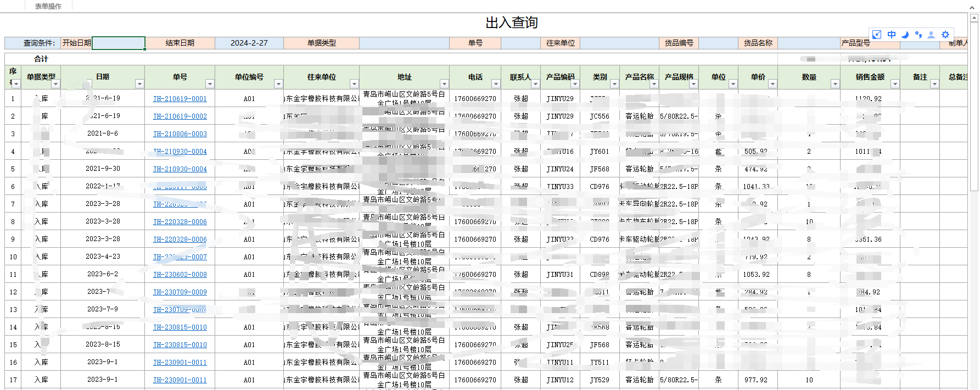
Task: Open the 往来单位 column filter dropdown
Action: coord(354,84)
